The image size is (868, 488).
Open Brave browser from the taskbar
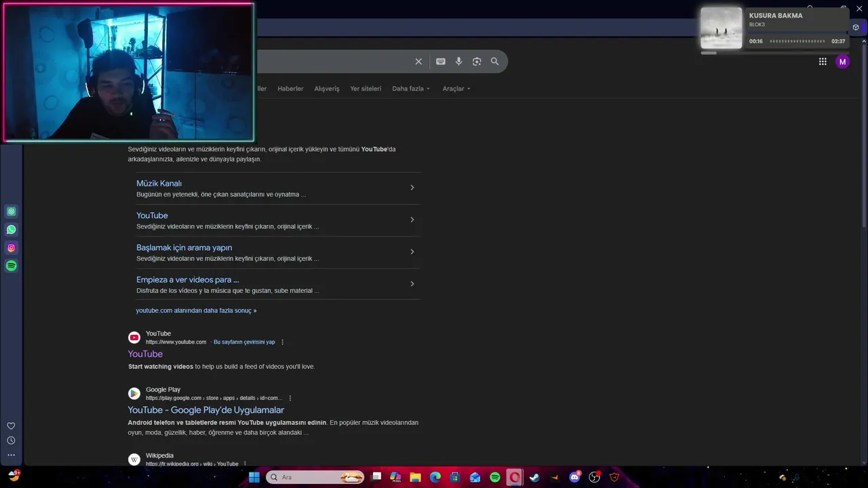pyautogui.click(x=614, y=477)
